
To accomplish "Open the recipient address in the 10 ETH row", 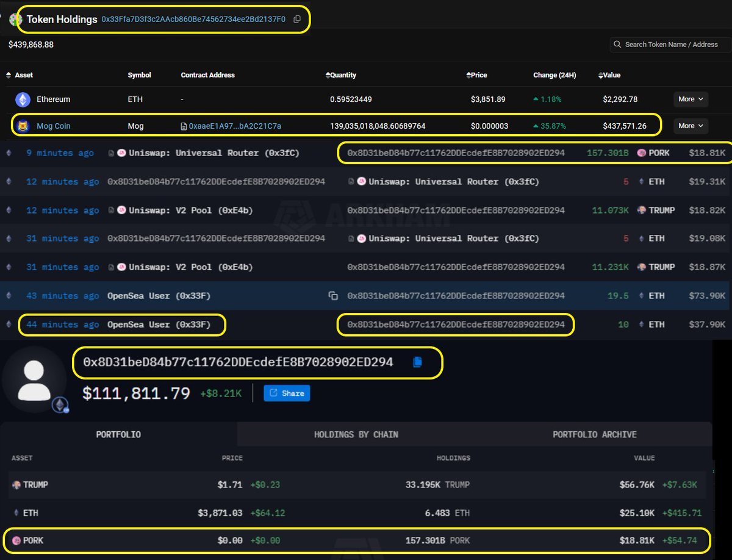I will [x=456, y=325].
